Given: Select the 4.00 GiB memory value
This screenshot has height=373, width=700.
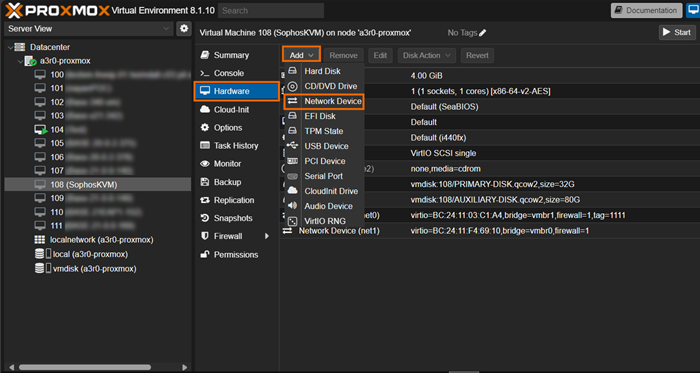Looking at the screenshot, I should 427,76.
